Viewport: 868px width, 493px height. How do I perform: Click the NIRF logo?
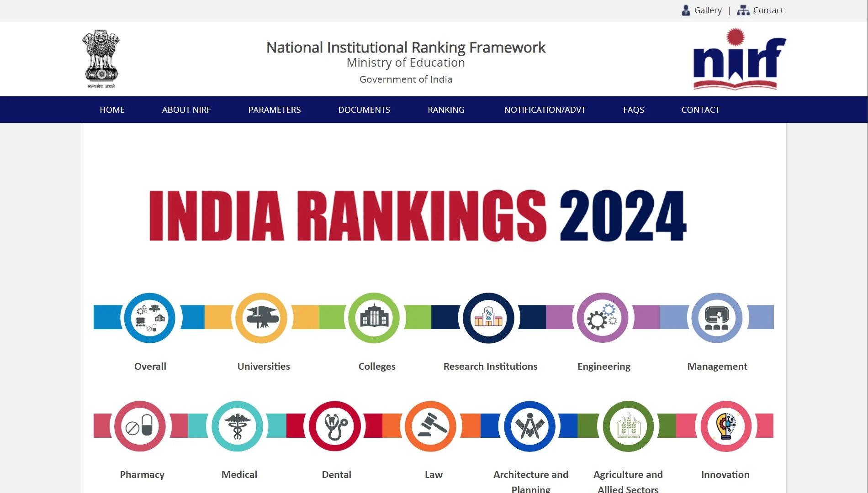[x=740, y=59]
